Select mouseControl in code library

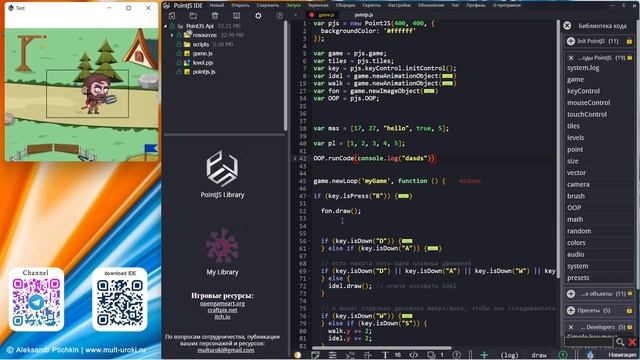pyautogui.click(x=589, y=103)
